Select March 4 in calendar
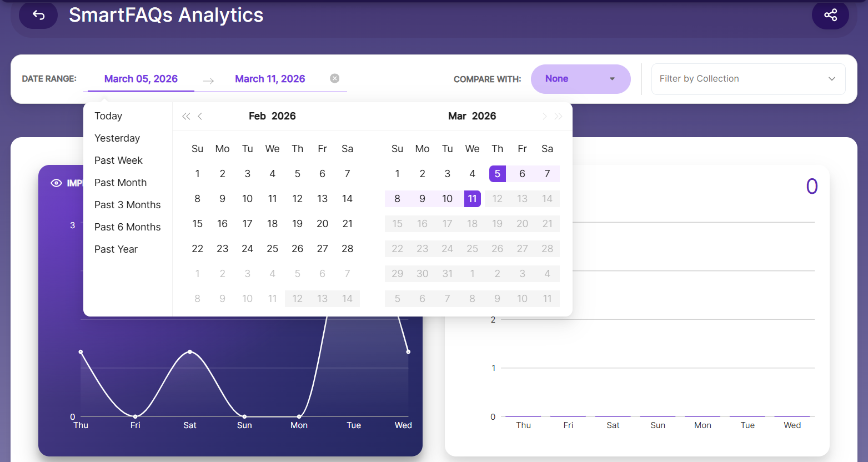This screenshot has width=868, height=462. pos(472,174)
